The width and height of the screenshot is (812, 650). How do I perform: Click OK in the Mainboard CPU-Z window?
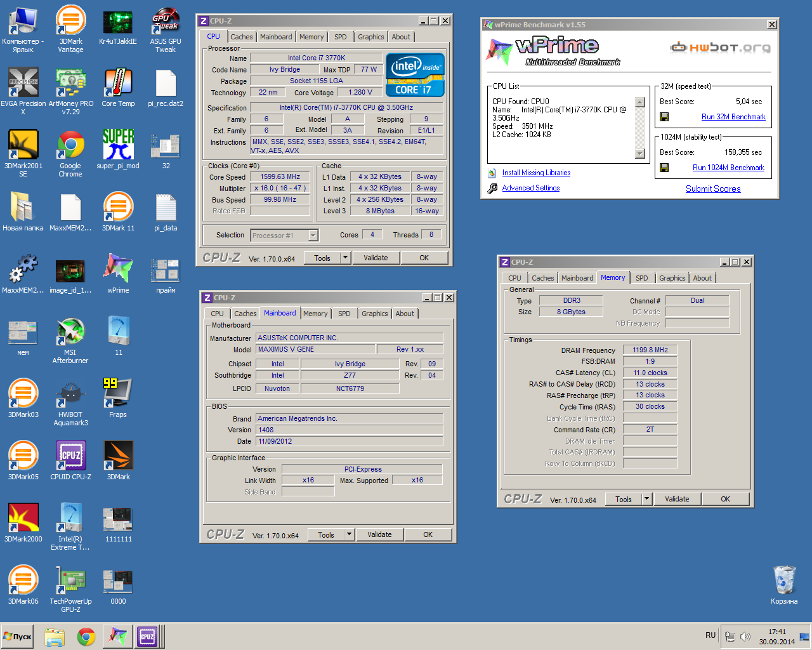pyautogui.click(x=428, y=534)
